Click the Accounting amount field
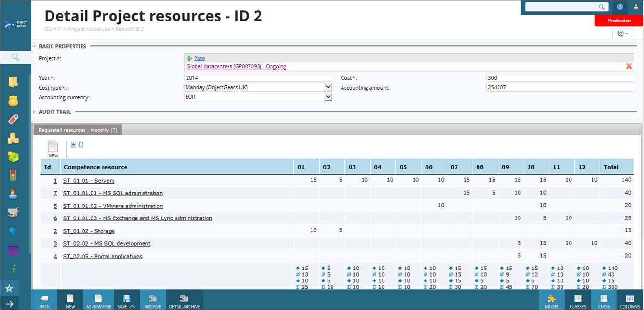The width and height of the screenshot is (644, 310). 560,87
